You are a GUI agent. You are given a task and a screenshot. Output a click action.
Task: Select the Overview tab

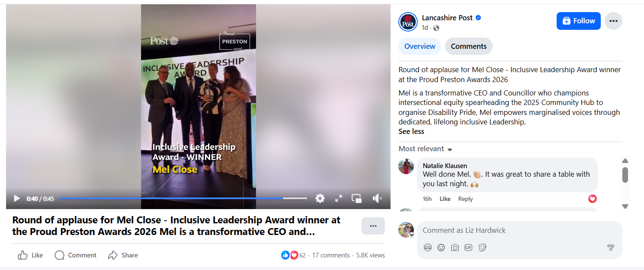coord(420,46)
